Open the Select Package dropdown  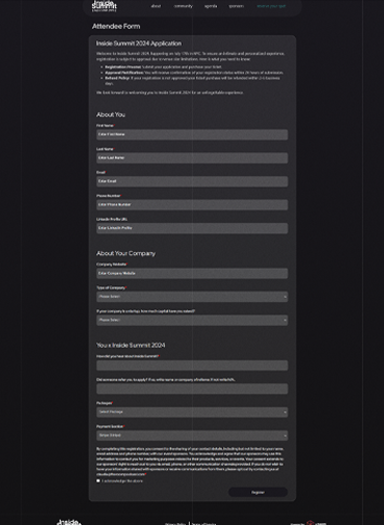click(x=192, y=412)
